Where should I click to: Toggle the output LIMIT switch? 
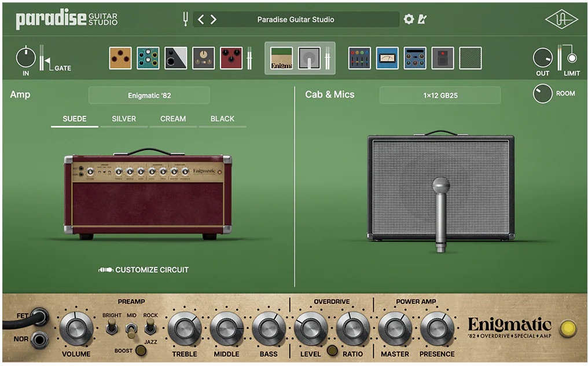click(x=572, y=58)
